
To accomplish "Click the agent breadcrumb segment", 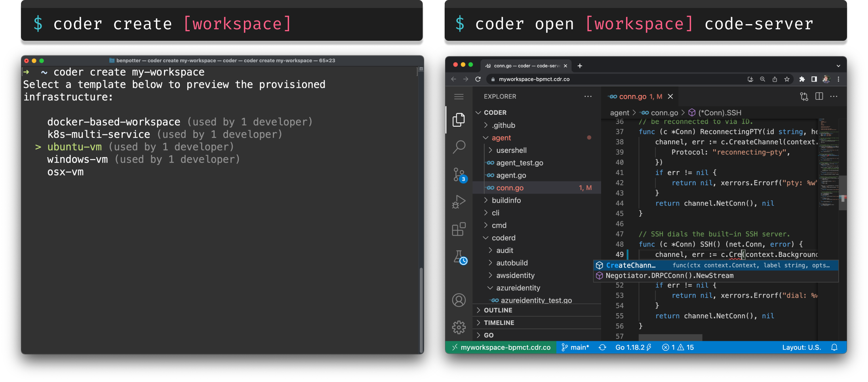I will pos(619,113).
